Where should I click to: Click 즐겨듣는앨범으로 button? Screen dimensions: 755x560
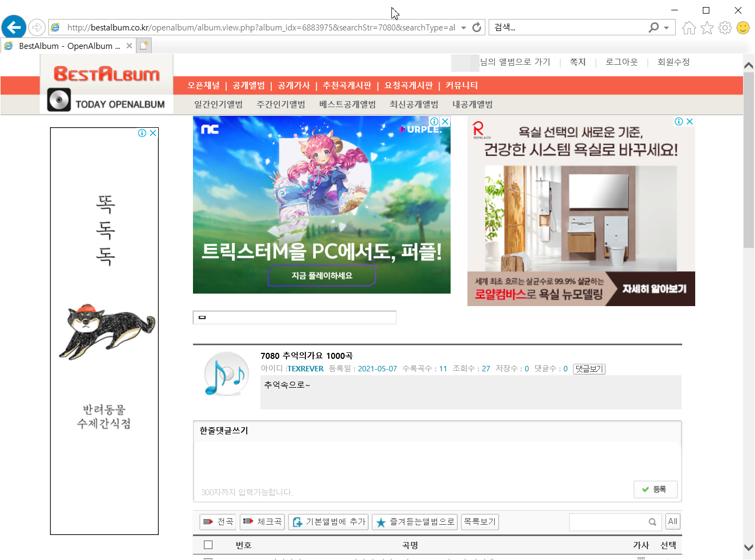coord(415,522)
